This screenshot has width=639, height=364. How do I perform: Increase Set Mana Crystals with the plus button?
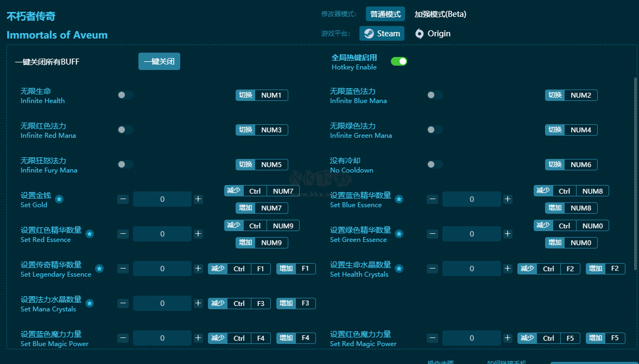[x=198, y=303]
